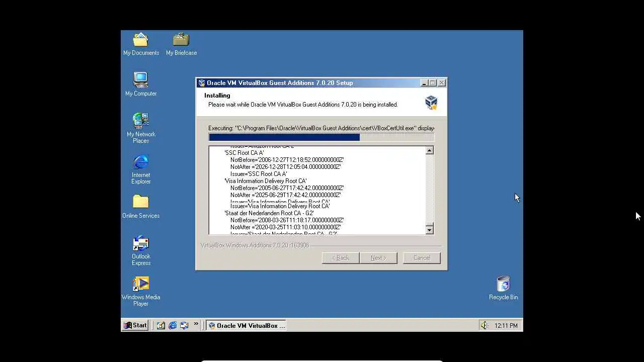Click the installation progress bar
Image resolution: width=644 pixels, height=362 pixels.
click(321, 137)
